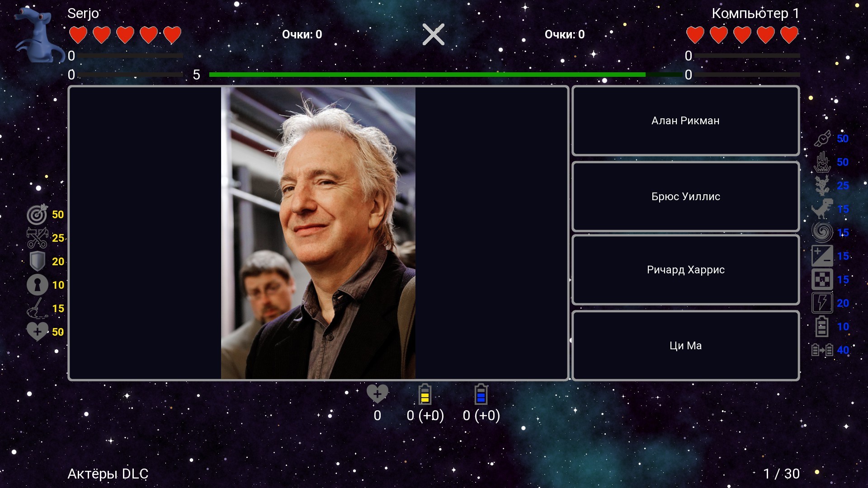Click the cactus attack icon
Screen dimensions: 868x488
point(822,186)
